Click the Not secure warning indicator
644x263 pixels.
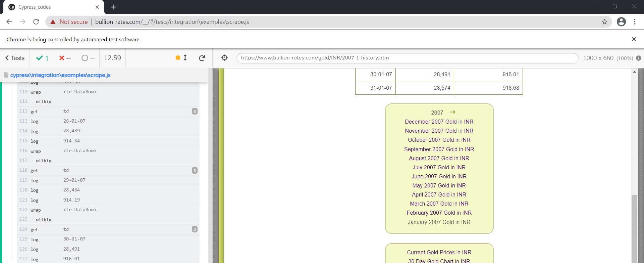click(69, 22)
